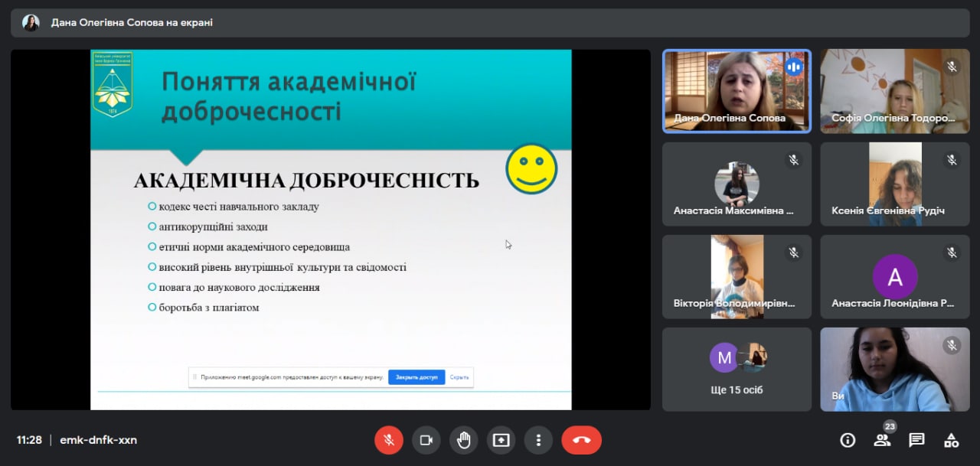This screenshot has width=980, height=466.
Task: Click bullet боротьба з плагіатом
Action: [209, 308]
